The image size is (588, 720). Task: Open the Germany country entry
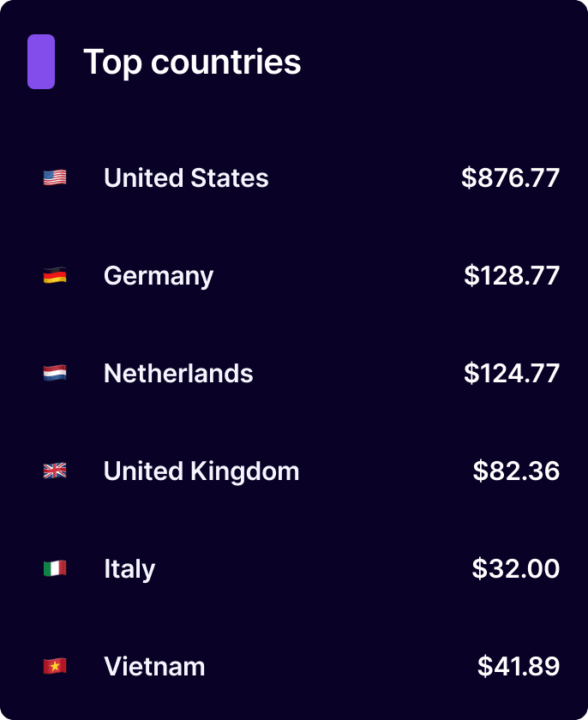click(159, 275)
